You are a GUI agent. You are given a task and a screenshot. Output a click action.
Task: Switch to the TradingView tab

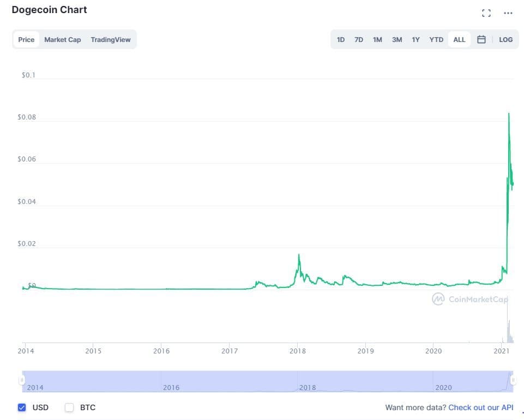(111, 40)
